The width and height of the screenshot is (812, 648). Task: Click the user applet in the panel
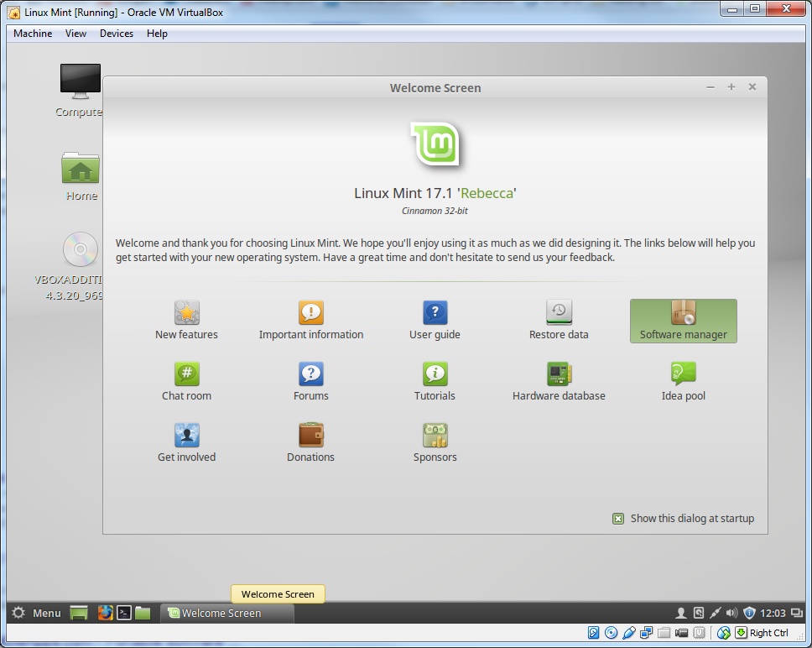pyautogui.click(x=681, y=614)
